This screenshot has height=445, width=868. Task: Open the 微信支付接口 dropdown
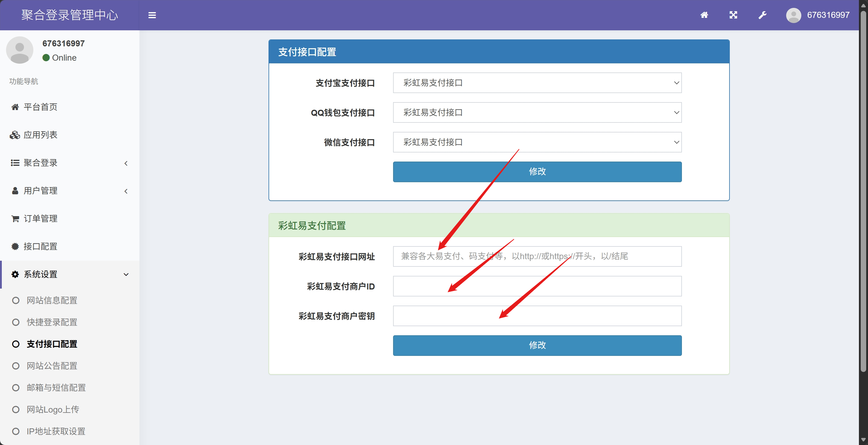(537, 142)
